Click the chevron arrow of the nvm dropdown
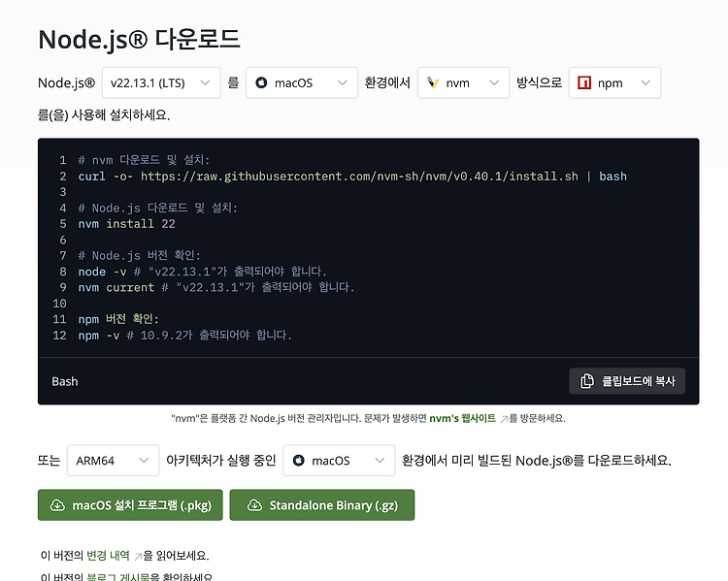 click(494, 82)
